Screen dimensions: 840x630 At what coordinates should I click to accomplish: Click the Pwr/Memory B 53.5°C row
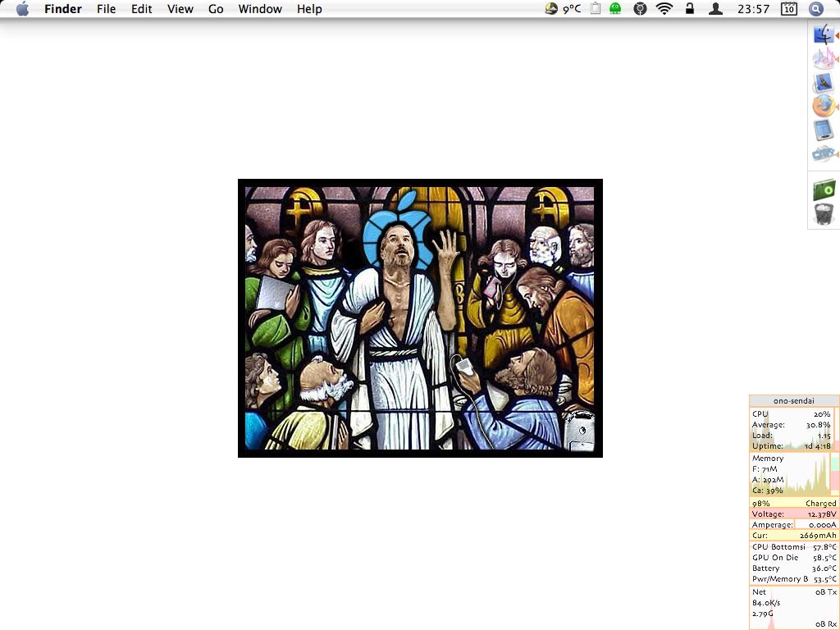(x=794, y=579)
